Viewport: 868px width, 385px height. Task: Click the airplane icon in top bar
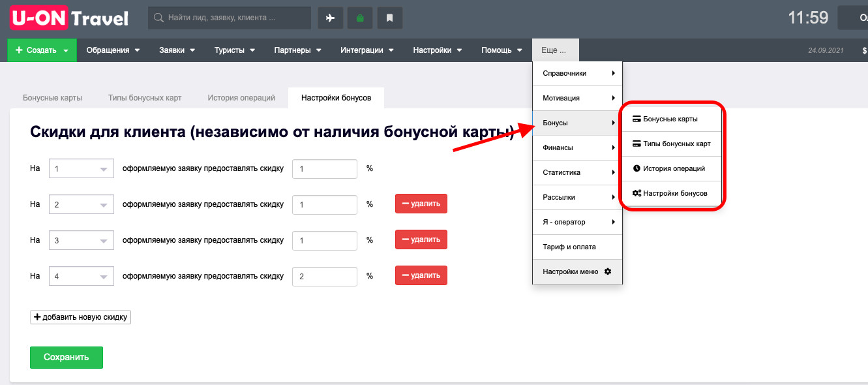(330, 18)
